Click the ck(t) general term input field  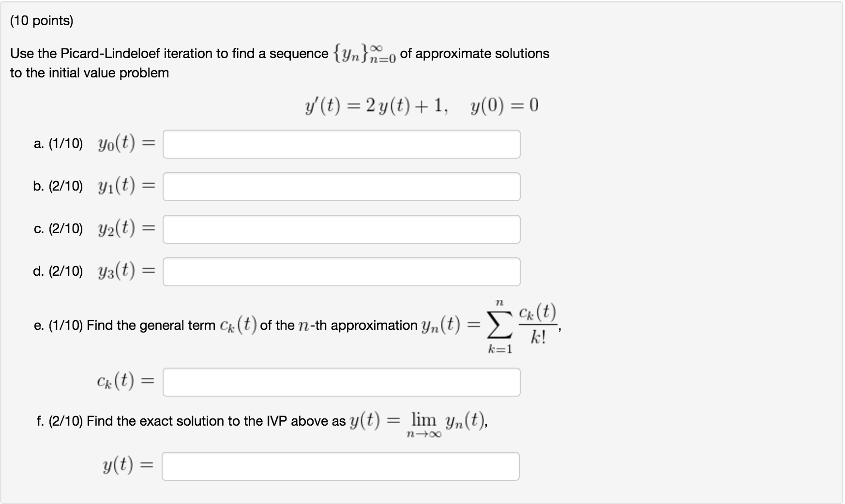coord(341,382)
